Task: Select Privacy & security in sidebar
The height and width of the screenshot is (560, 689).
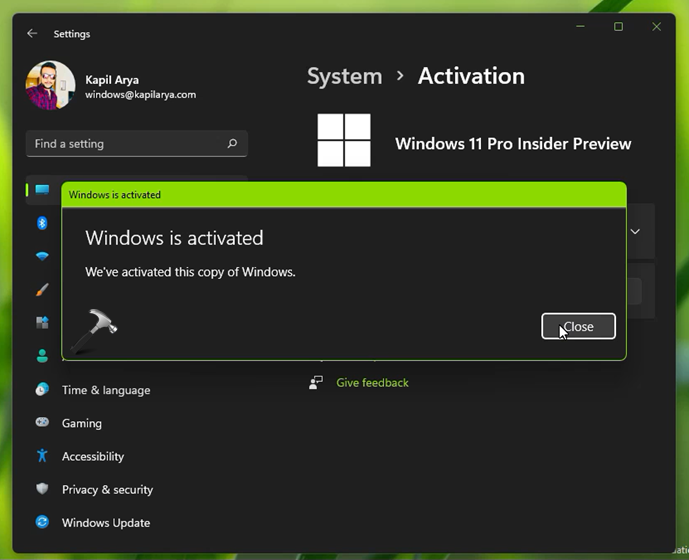Action: [x=107, y=489]
